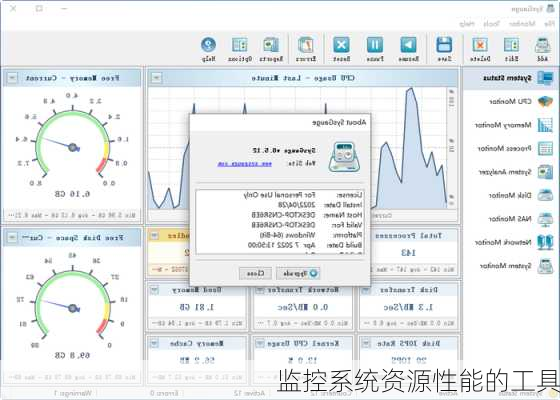
Task: Open the Disk Transfer counter dropdown
Action: pos(366,290)
